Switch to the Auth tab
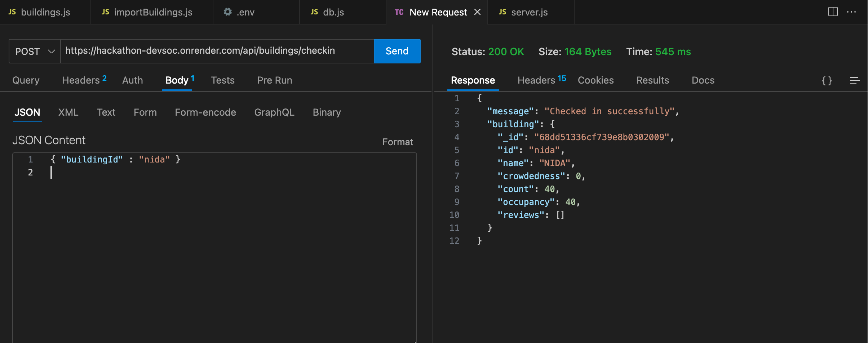868x343 pixels. 133,80
